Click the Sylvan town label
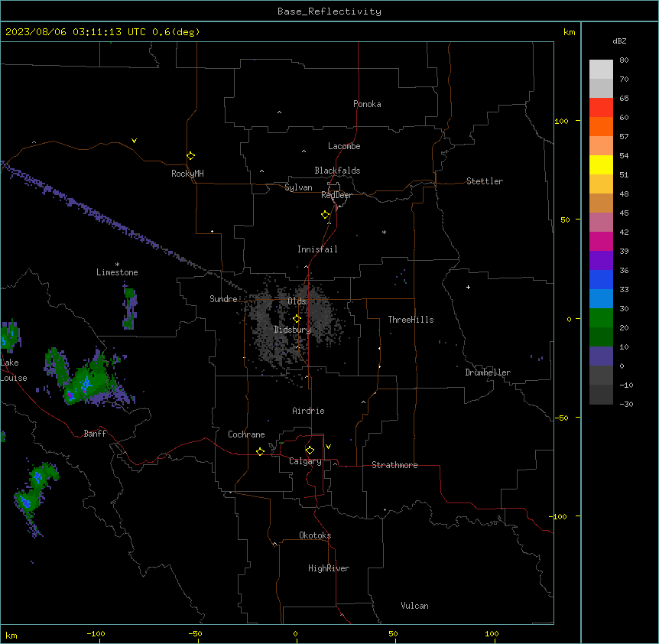 pyautogui.click(x=298, y=187)
